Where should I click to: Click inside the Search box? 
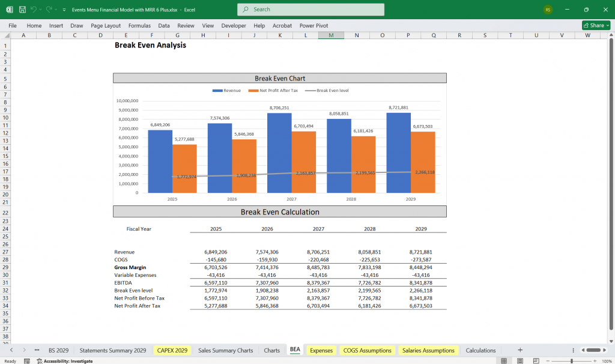[310, 10]
